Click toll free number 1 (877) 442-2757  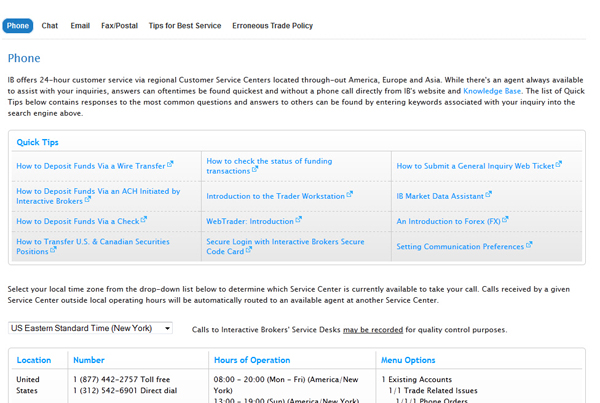pos(122,379)
